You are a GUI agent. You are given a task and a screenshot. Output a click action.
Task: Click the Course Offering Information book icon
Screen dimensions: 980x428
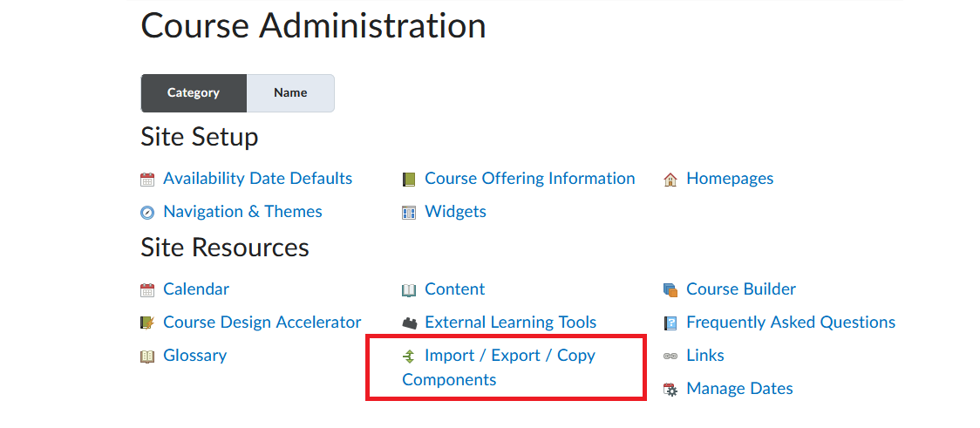click(409, 180)
